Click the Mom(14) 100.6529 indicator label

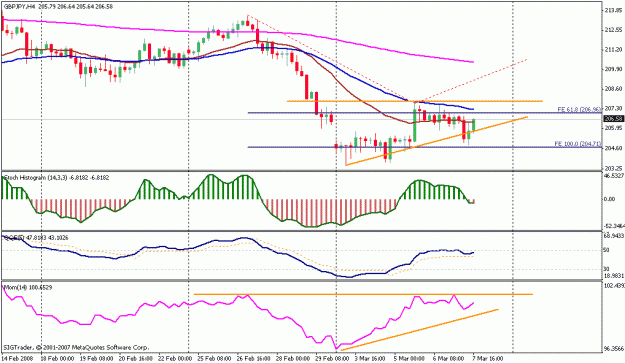pos(28,287)
